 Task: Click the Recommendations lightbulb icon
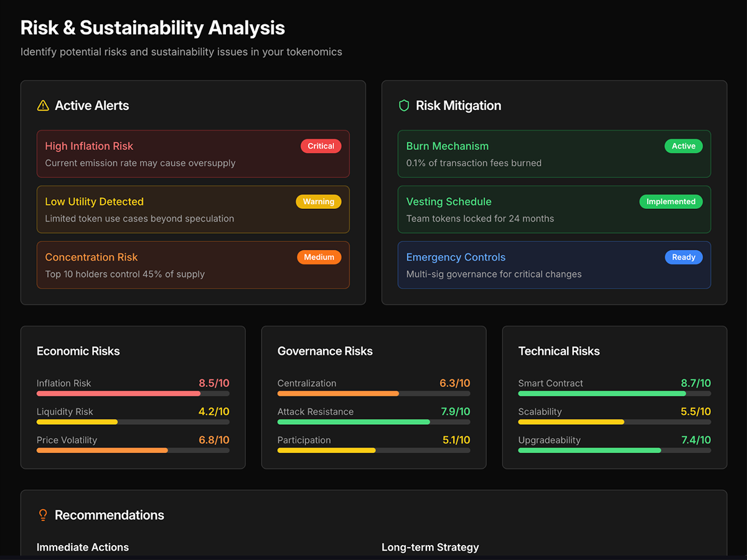tap(43, 515)
